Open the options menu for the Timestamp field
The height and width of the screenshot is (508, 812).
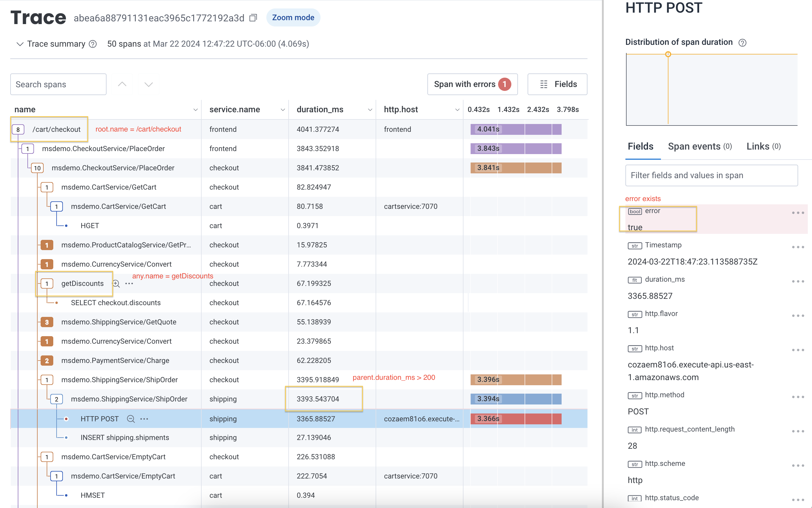798,247
